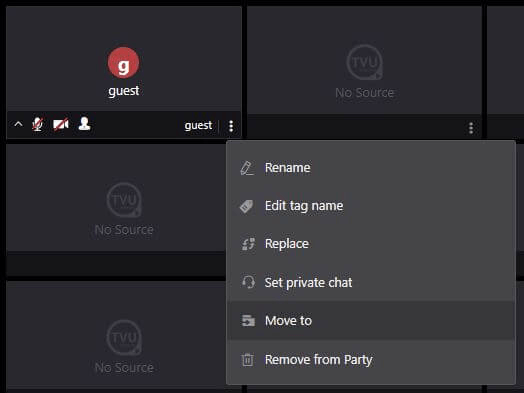Enable the guest's camera
This screenshot has width=524, height=393.
coord(61,124)
